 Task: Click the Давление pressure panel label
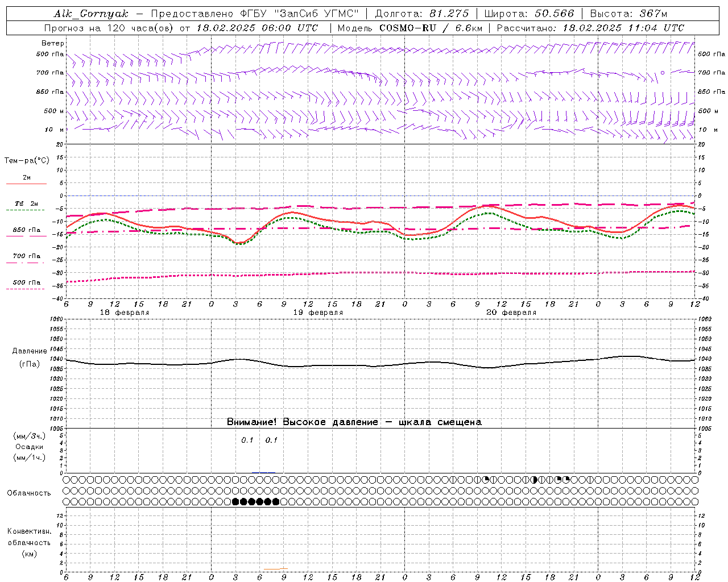pos(29,351)
